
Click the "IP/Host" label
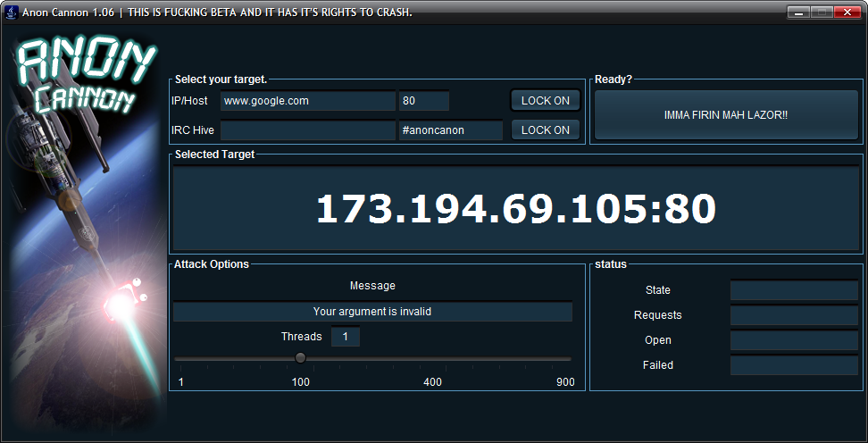click(x=190, y=101)
